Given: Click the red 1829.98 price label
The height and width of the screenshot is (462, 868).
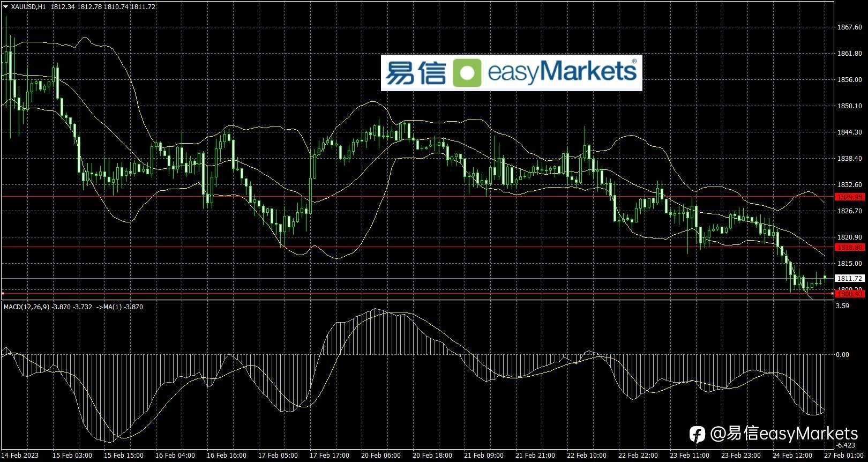Looking at the screenshot, I should 850,197.
